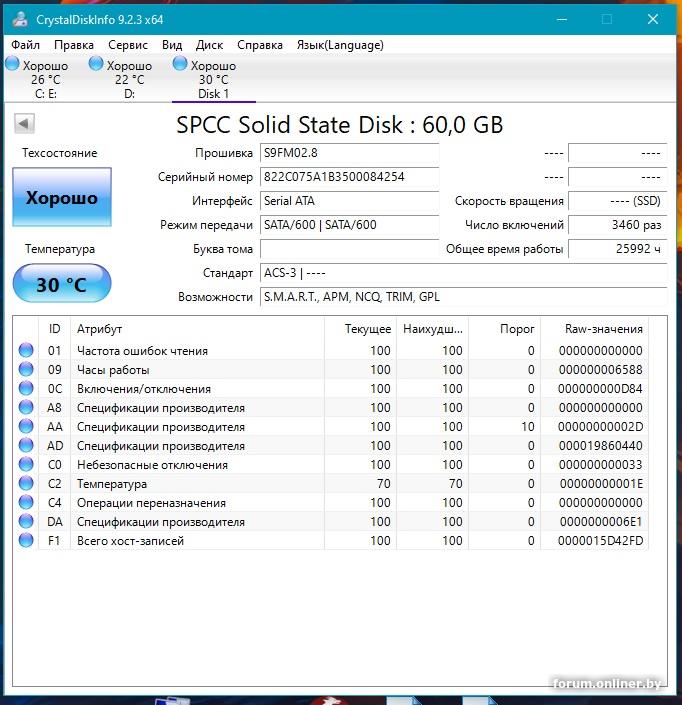Click status orb next to Часы работы

click(x=26, y=370)
